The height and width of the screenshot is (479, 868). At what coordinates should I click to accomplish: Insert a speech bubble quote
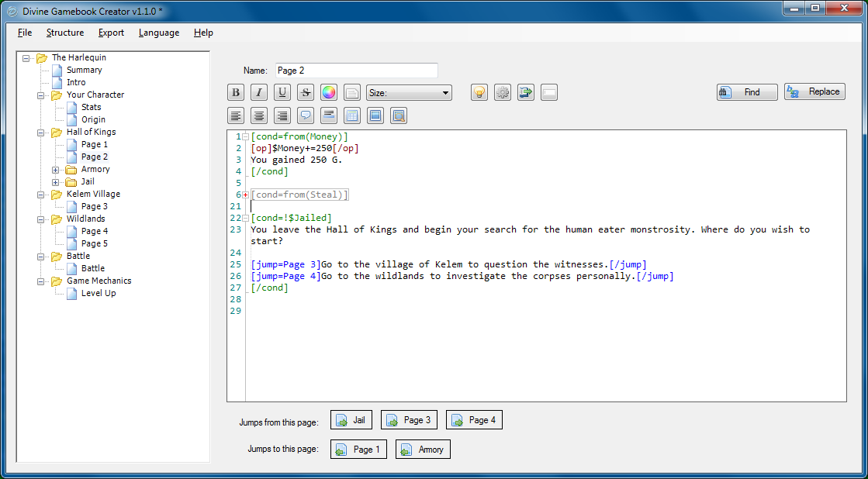point(306,115)
